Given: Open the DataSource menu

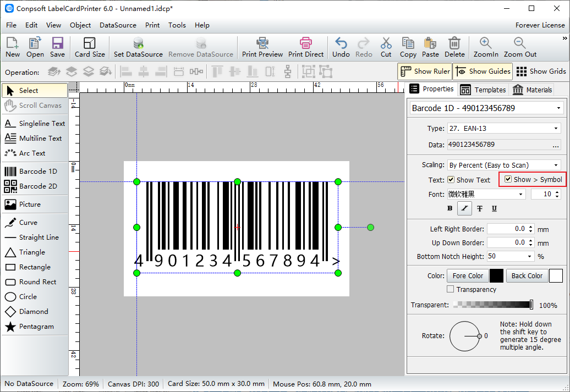Looking at the screenshot, I should click(x=118, y=25).
